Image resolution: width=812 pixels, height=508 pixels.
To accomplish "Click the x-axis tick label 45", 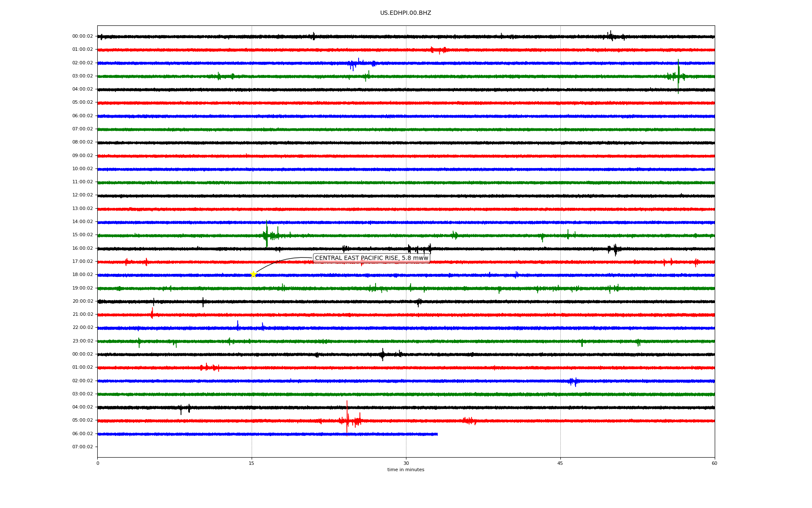I will [560, 463].
